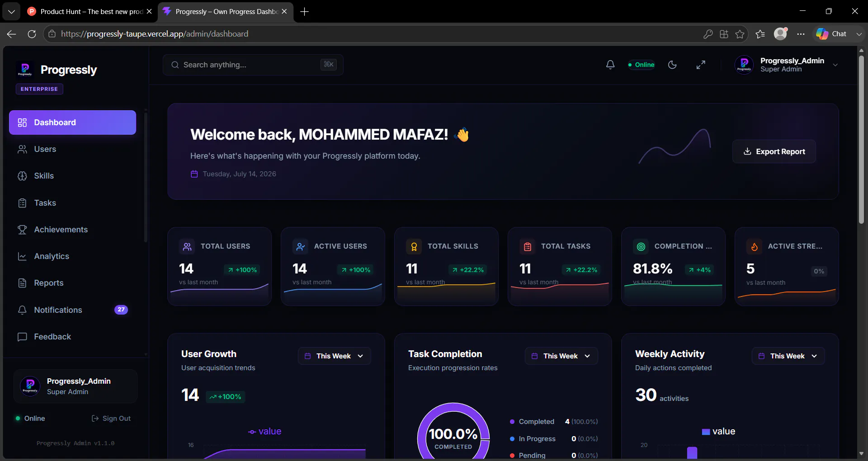This screenshot has width=868, height=461.
Task: Click the Completed legend purple dot
Action: [x=512, y=422]
